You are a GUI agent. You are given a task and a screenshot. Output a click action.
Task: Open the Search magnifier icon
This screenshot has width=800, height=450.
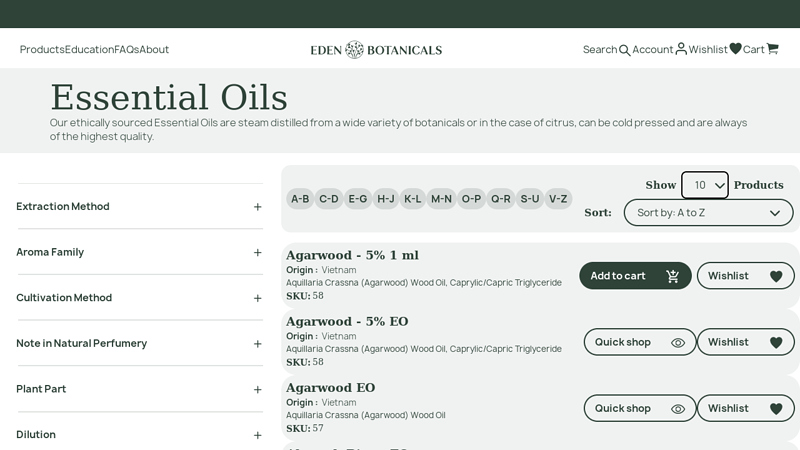tap(624, 50)
